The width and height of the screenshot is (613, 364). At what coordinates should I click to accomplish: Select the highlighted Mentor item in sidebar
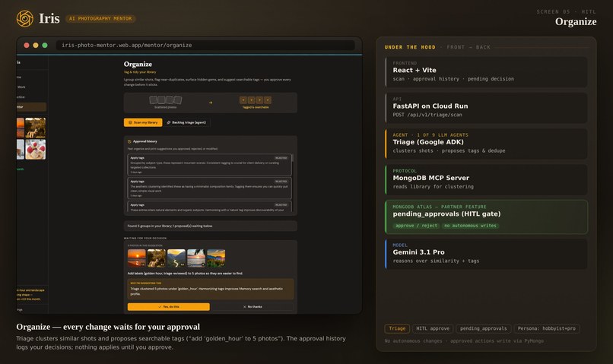click(31, 106)
